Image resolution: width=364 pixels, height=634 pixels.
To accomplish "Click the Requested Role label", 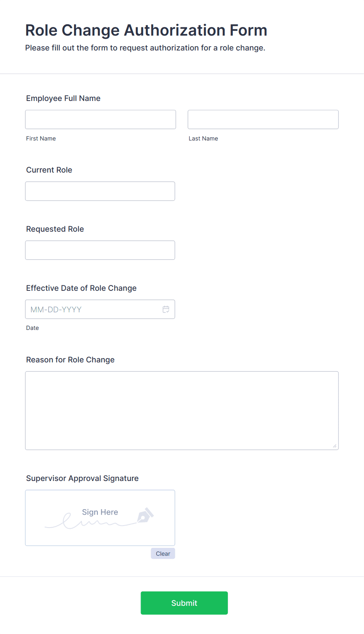I will [55, 229].
